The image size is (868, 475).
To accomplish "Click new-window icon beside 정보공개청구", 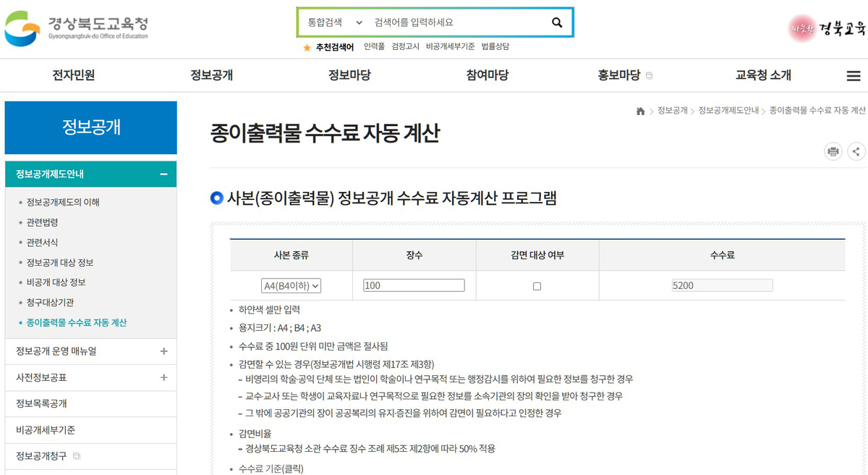I will [77, 456].
